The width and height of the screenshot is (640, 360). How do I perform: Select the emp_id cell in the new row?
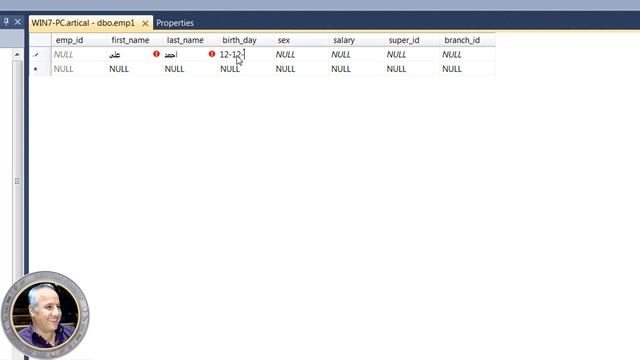(x=79, y=69)
